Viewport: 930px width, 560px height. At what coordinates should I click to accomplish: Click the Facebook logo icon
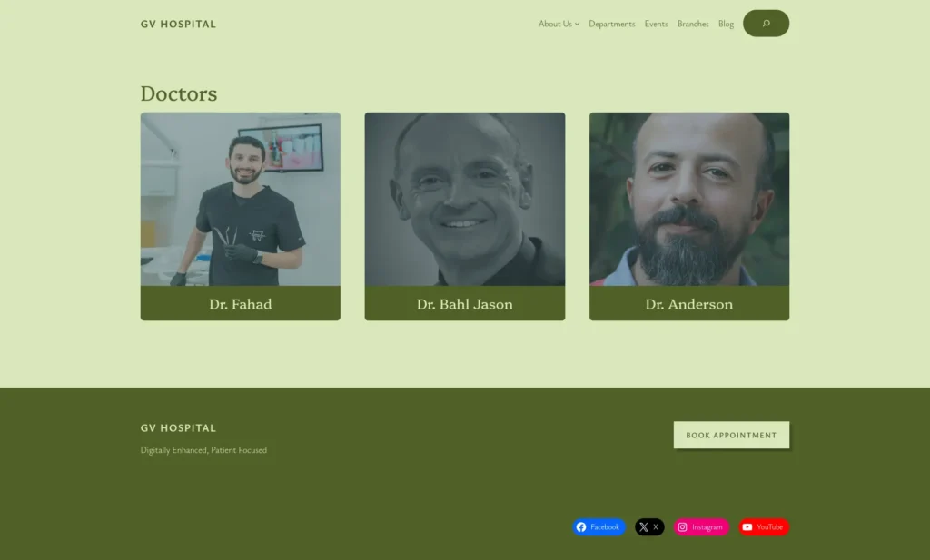pos(581,526)
